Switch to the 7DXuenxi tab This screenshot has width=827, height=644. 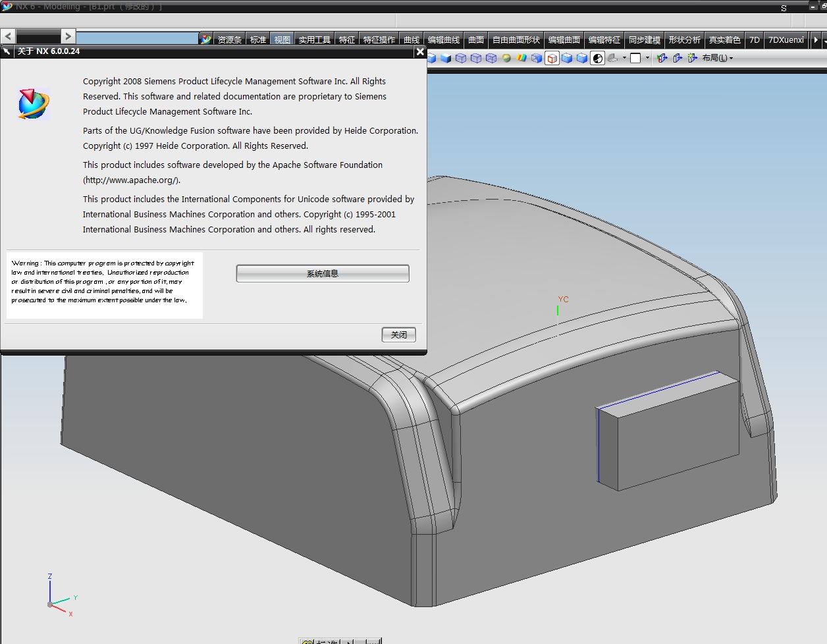(x=786, y=40)
